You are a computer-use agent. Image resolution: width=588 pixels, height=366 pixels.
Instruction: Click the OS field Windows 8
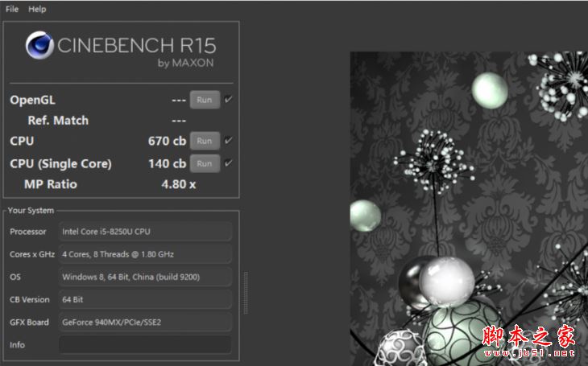[145, 277]
